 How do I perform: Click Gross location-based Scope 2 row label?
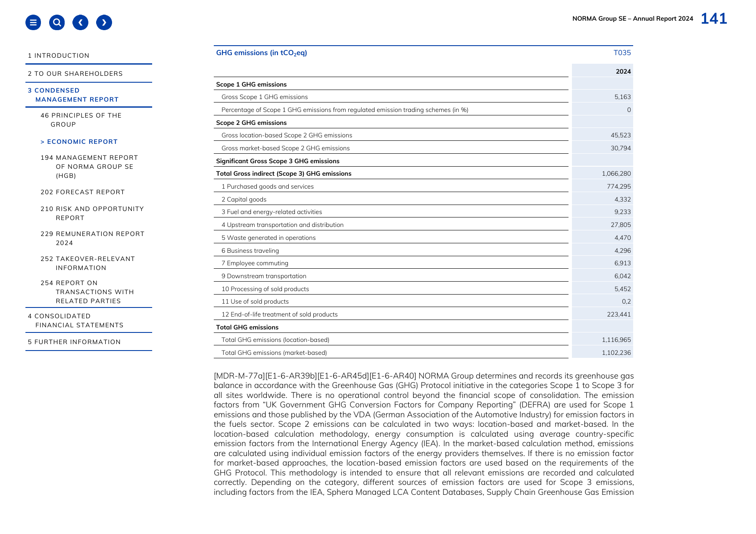(287, 135)
